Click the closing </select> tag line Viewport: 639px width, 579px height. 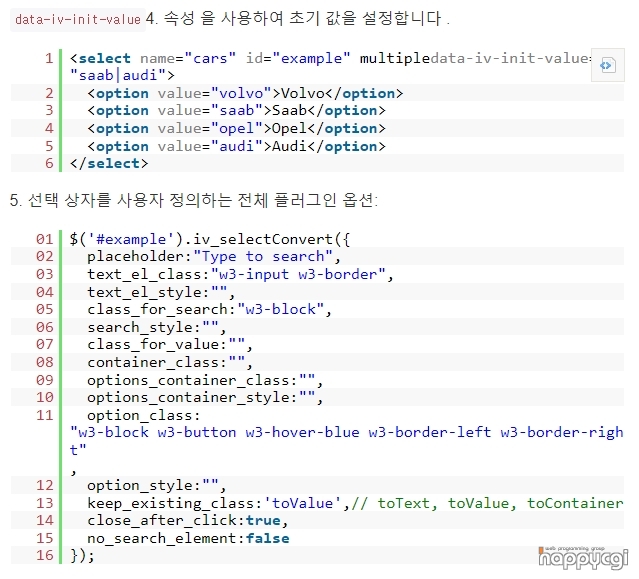(109, 163)
